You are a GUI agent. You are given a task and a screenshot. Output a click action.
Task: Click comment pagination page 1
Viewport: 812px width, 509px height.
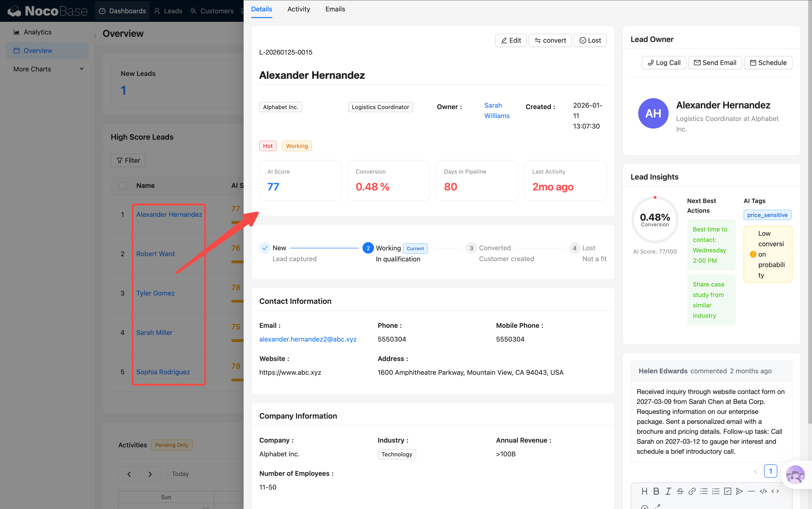tap(770, 471)
